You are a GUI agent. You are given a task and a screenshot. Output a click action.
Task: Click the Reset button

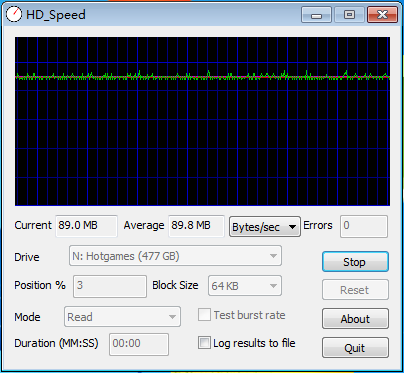[x=355, y=290]
